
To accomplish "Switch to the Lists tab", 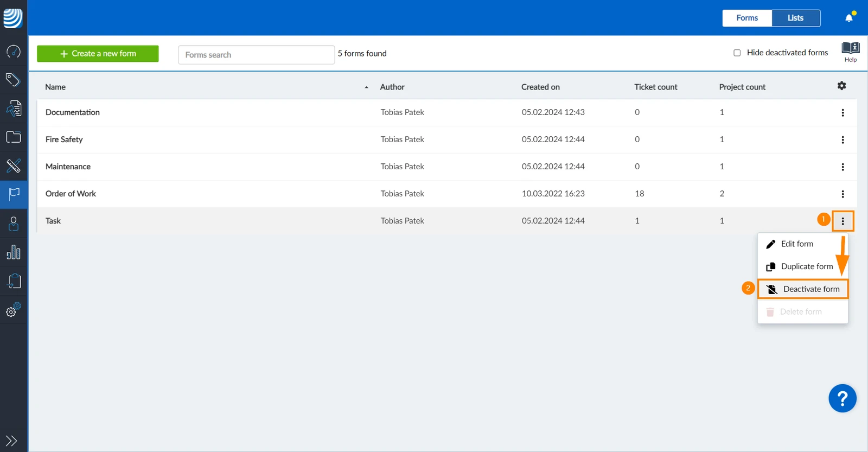I will [796, 18].
